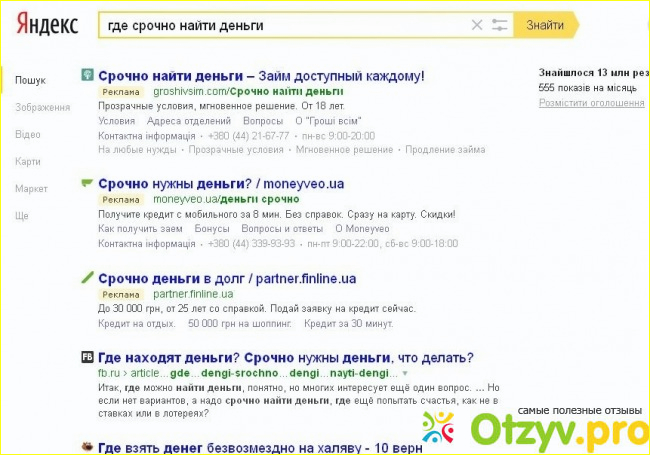Open the Карти section
This screenshot has width=650, height=455.
(28, 161)
